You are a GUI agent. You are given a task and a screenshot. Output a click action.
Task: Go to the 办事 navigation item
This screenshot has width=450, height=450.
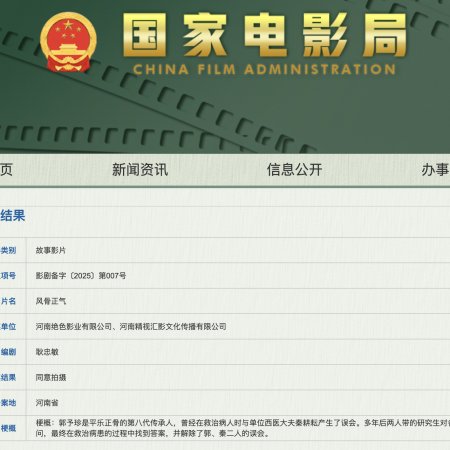pos(436,169)
